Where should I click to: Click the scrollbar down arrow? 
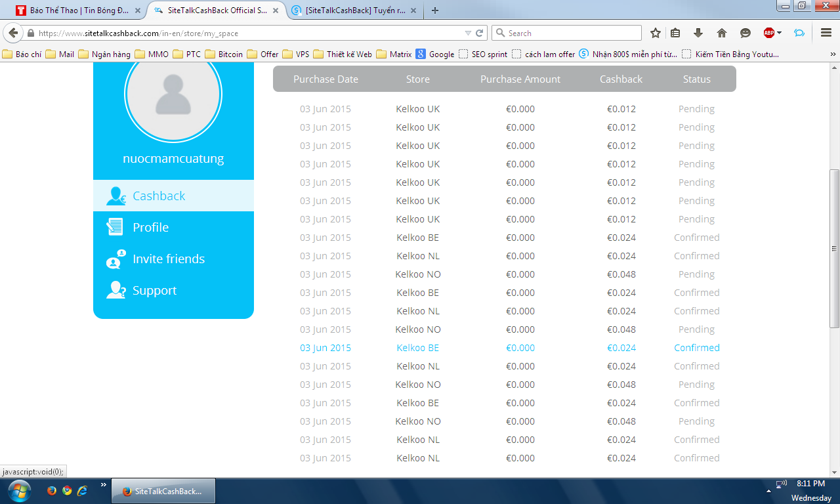pos(835,472)
